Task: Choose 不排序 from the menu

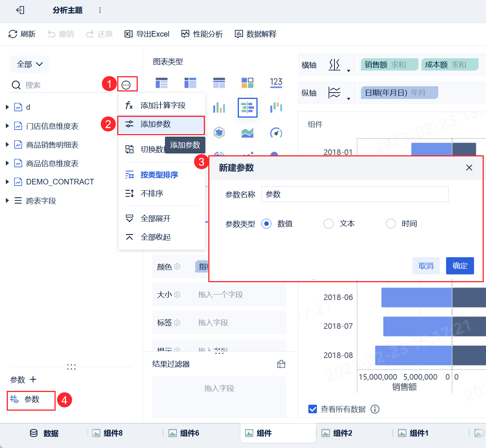Action: [x=162, y=193]
